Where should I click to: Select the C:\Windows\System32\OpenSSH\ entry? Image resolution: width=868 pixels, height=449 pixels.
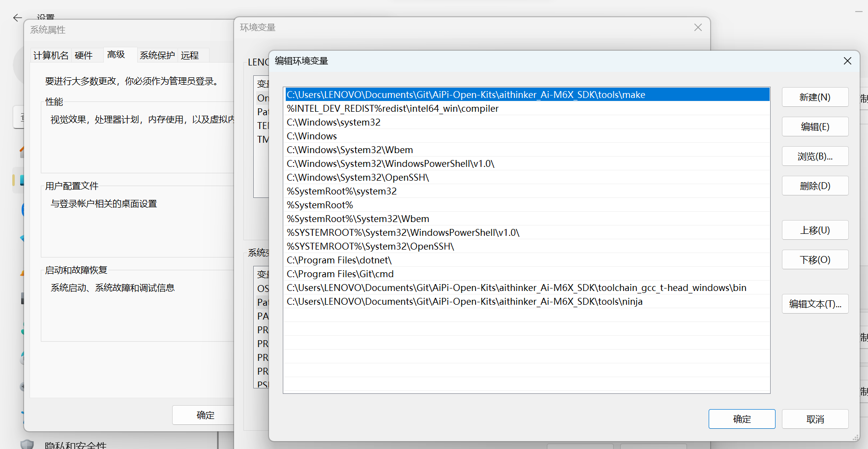point(527,177)
